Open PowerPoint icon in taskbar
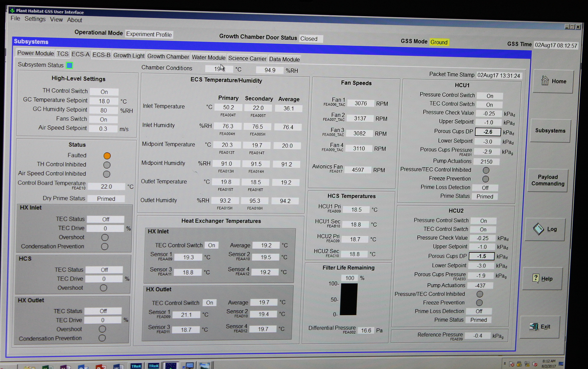The image size is (588, 369). coord(101,367)
